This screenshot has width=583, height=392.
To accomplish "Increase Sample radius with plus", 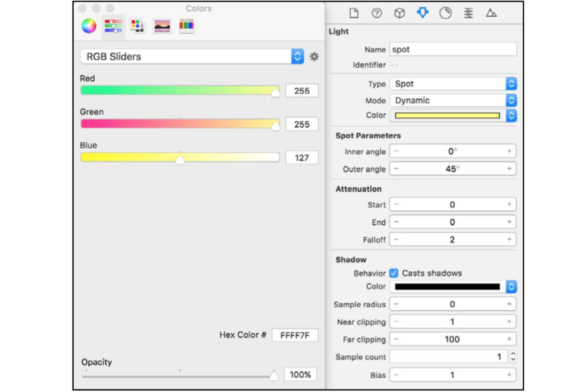I will 509,304.
